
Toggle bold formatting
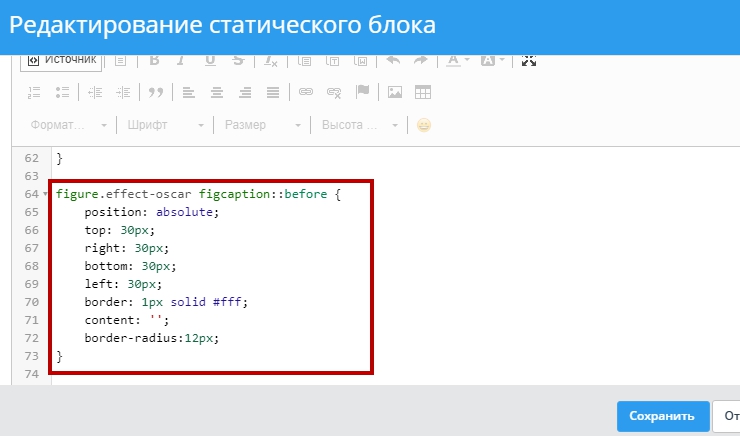pos(155,60)
